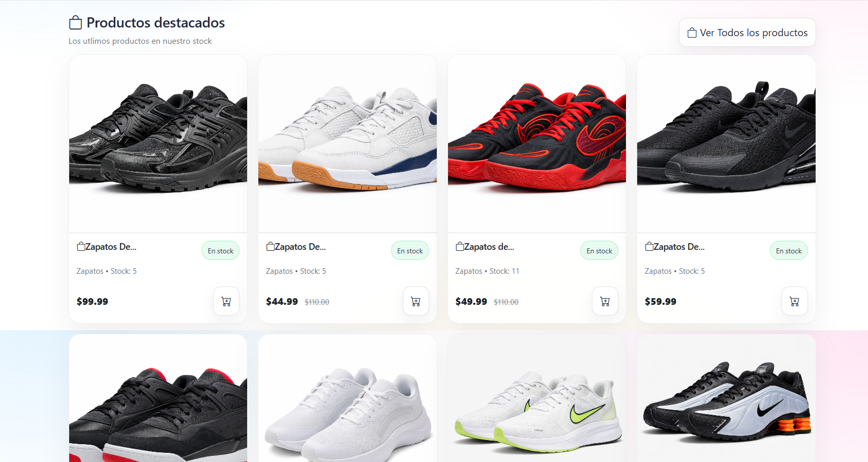Click En stock badge on $99.99 product

point(221,251)
